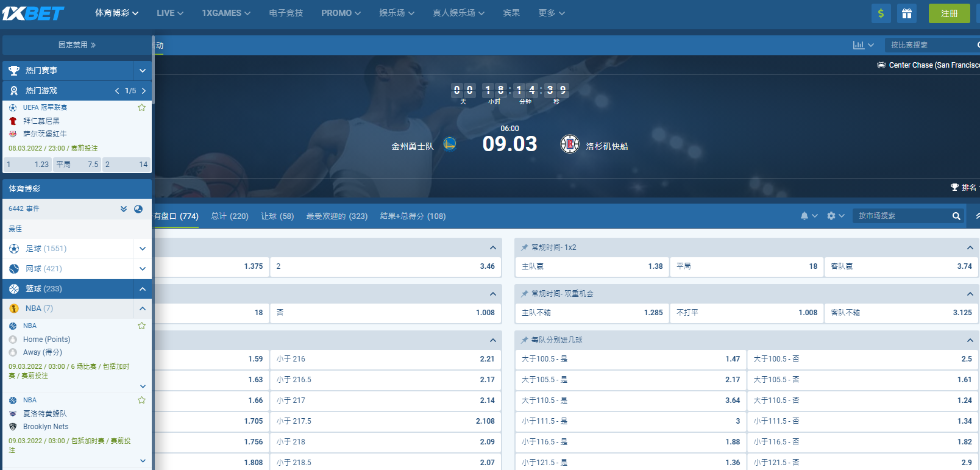Click the LA Clippers team logo
This screenshot has width=980, height=470.
570,144
